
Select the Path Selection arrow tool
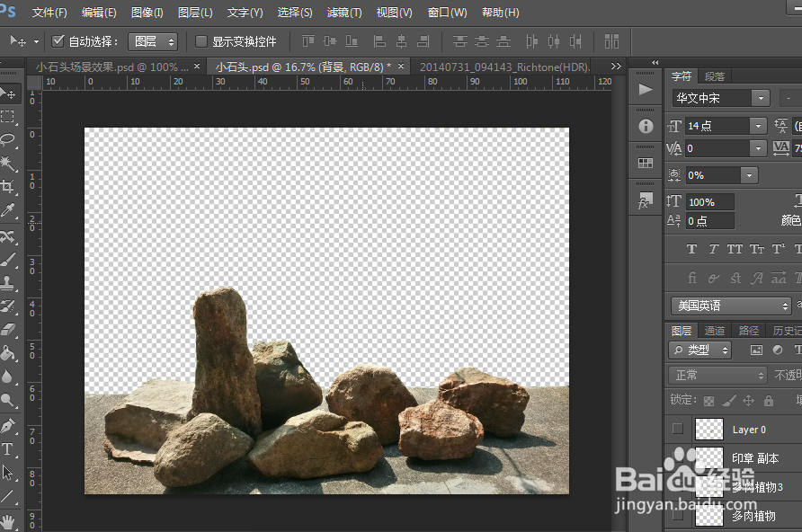click(8, 472)
